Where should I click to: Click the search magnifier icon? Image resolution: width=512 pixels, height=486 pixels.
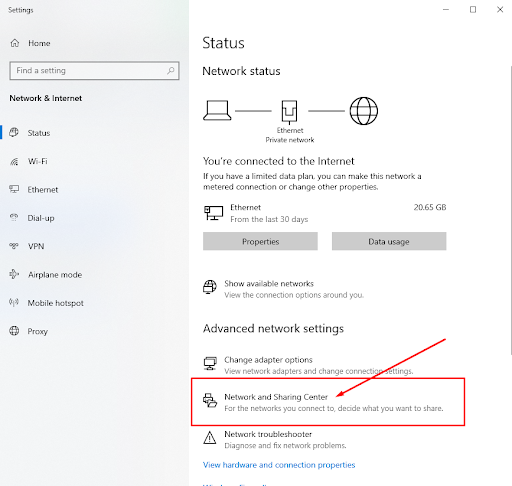click(x=171, y=70)
